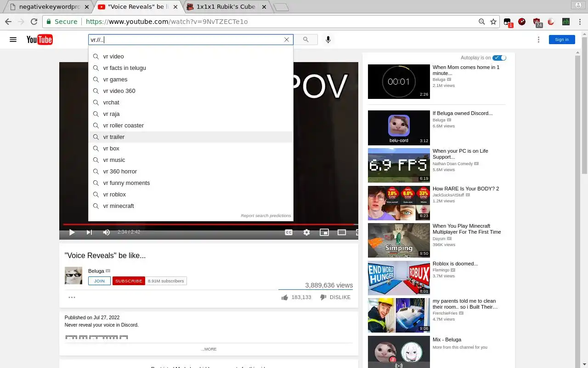The height and width of the screenshot is (368, 588).
Task: Switch to the 1x1x1 Rubik's Cube tab
Action: 225,7
